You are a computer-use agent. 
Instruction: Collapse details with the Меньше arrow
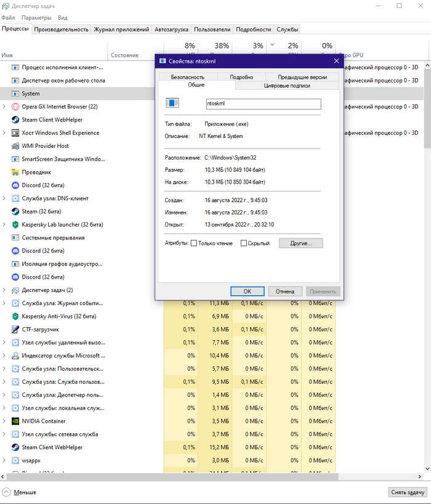tap(6, 492)
